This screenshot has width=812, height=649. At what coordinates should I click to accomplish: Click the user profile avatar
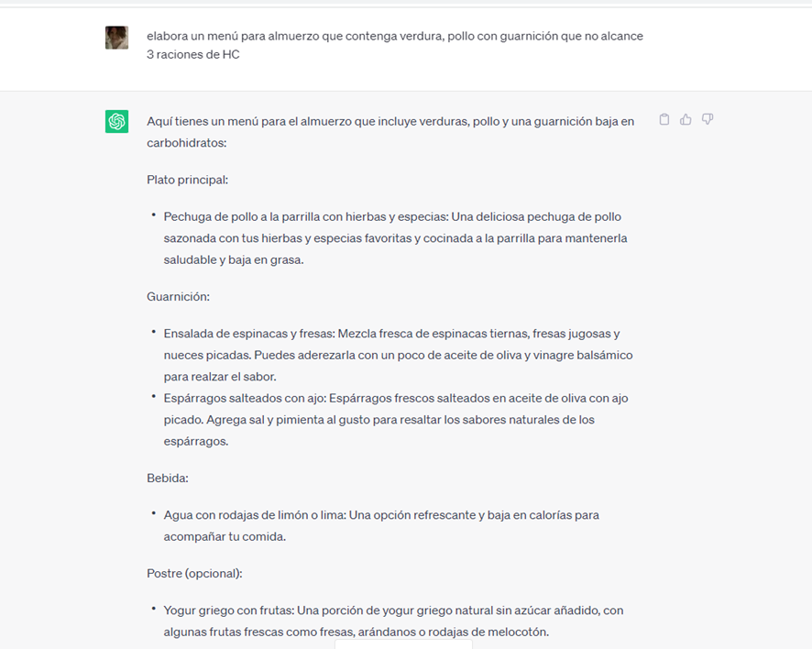click(x=116, y=38)
